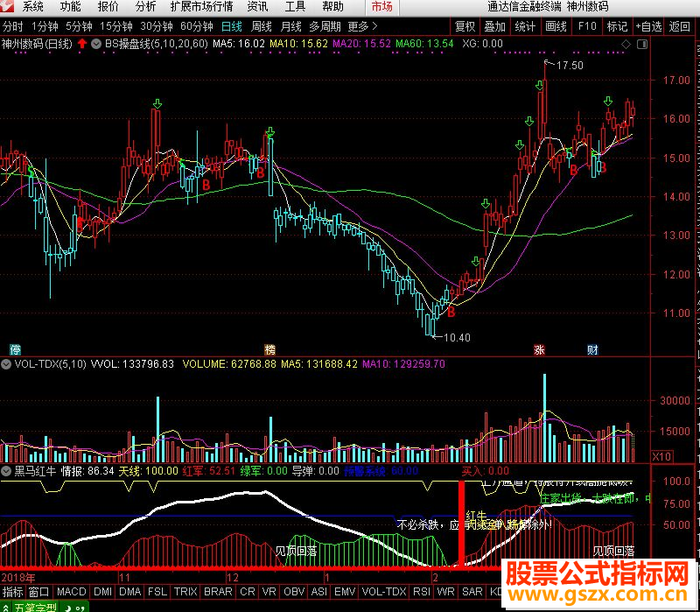The width and height of the screenshot is (700, 612).
Task: Switch to 30分钟 chart period
Action: 157,27
